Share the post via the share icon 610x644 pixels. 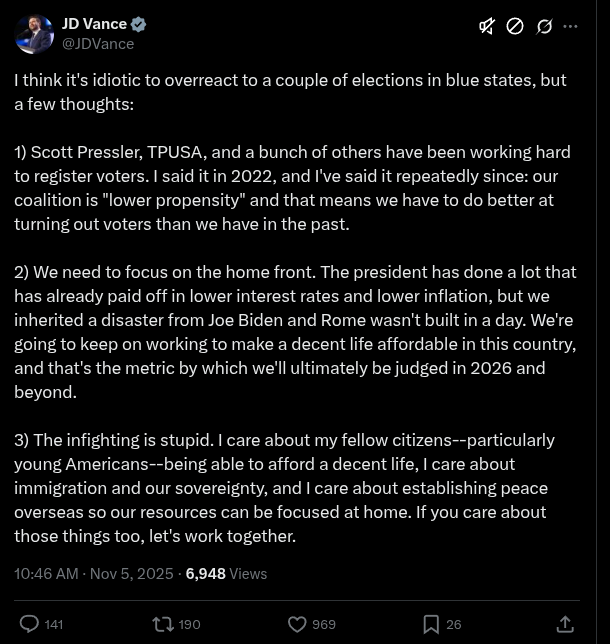click(565, 624)
